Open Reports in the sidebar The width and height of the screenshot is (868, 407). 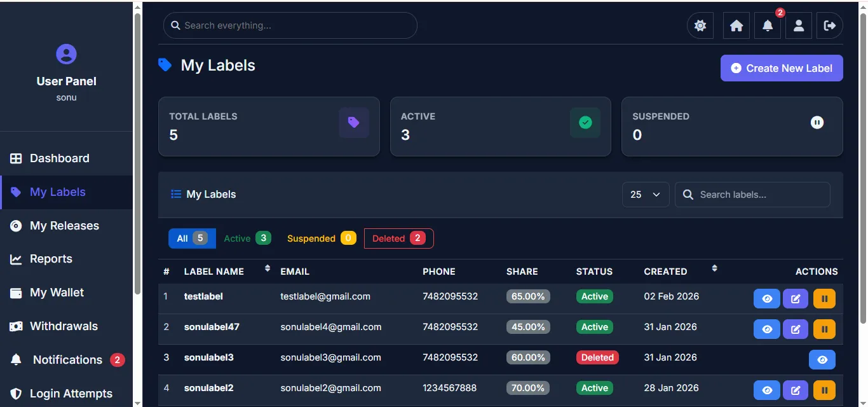tap(66, 259)
